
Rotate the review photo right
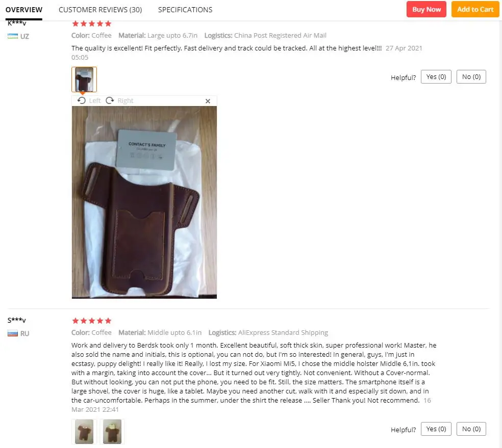pyautogui.click(x=119, y=101)
